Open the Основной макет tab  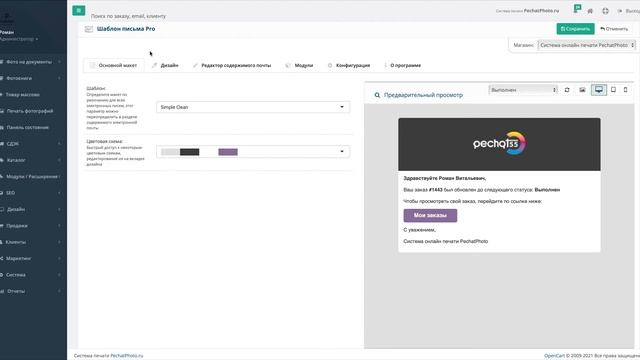114,65
